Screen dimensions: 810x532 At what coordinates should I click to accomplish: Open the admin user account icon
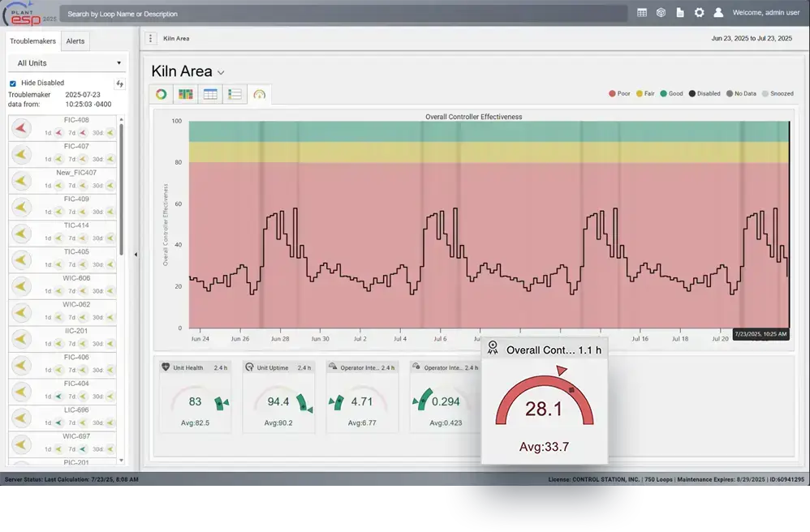[717, 12]
